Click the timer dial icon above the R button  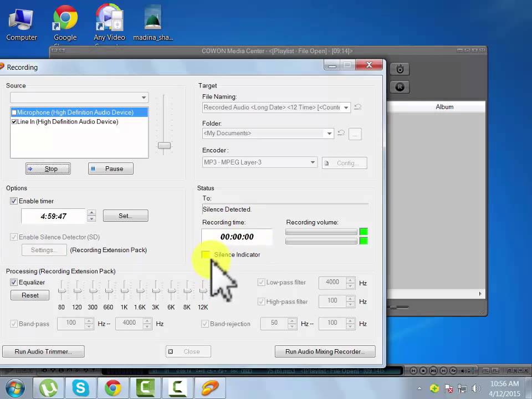(x=400, y=69)
